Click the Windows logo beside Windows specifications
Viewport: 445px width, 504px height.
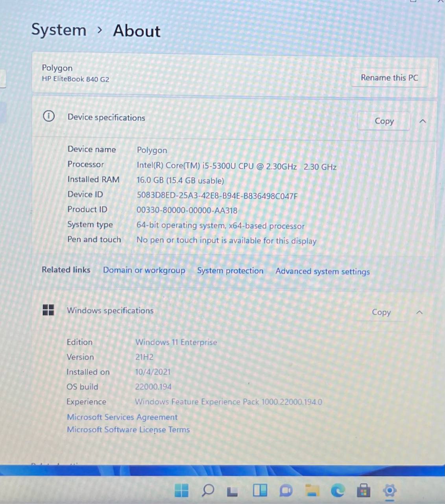coord(48,310)
